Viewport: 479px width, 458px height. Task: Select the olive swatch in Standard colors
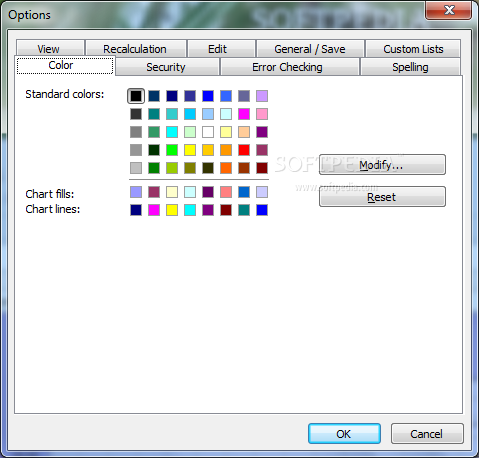[190, 168]
